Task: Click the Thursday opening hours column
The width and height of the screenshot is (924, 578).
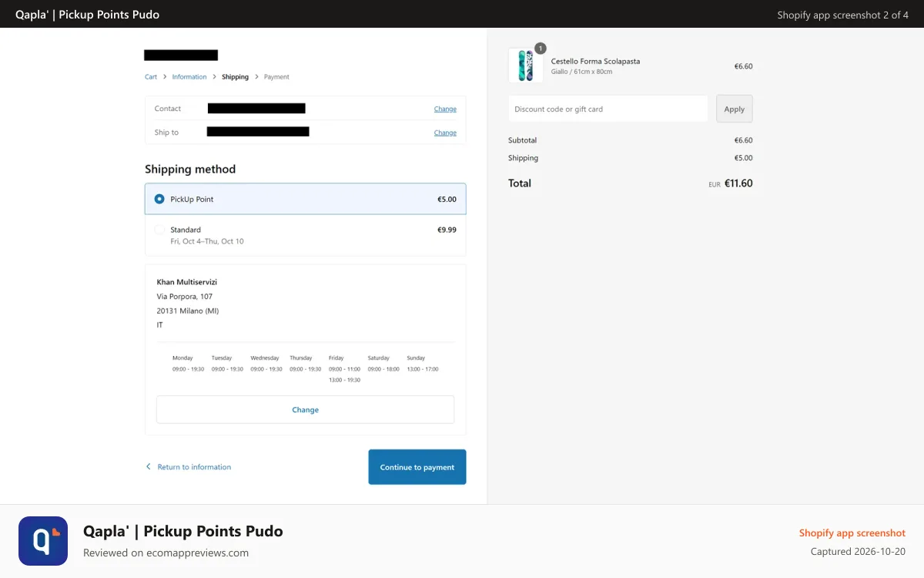Action: [305, 364]
